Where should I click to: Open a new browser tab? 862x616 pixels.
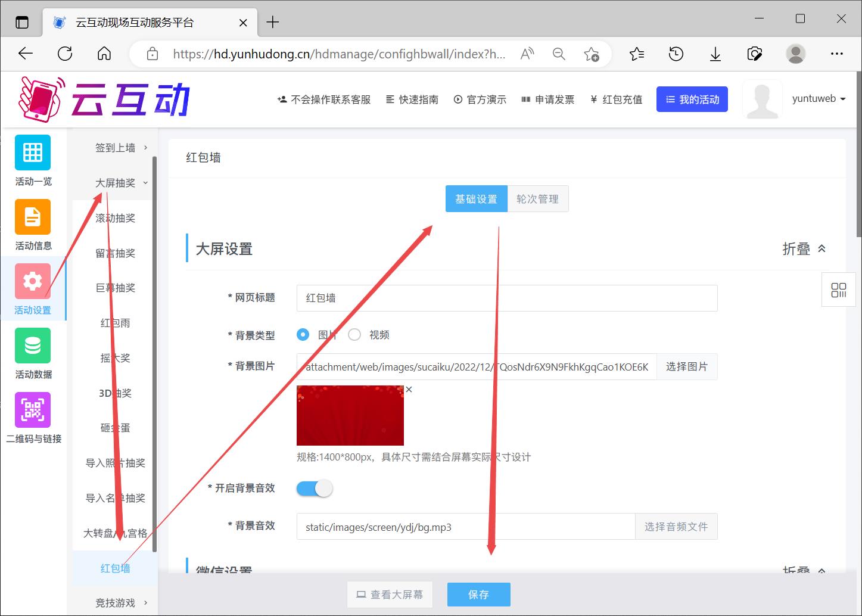point(273,22)
